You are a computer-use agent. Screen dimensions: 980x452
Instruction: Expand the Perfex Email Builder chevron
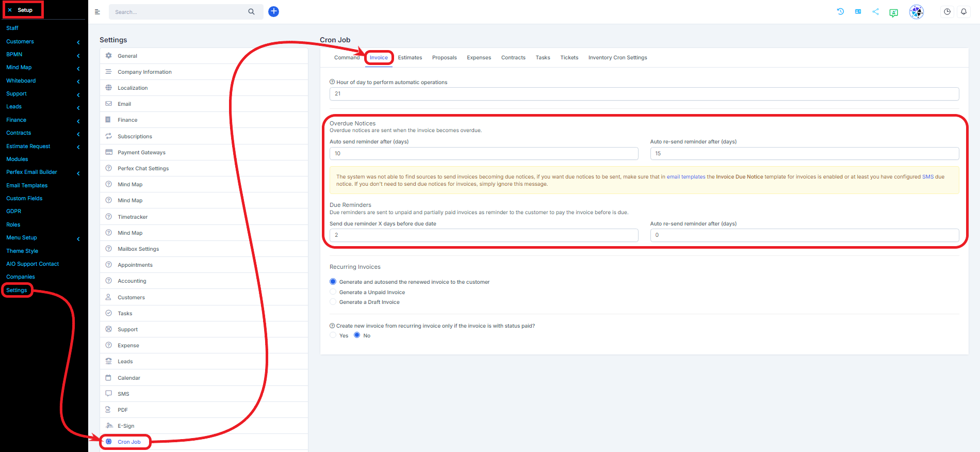[x=78, y=173]
